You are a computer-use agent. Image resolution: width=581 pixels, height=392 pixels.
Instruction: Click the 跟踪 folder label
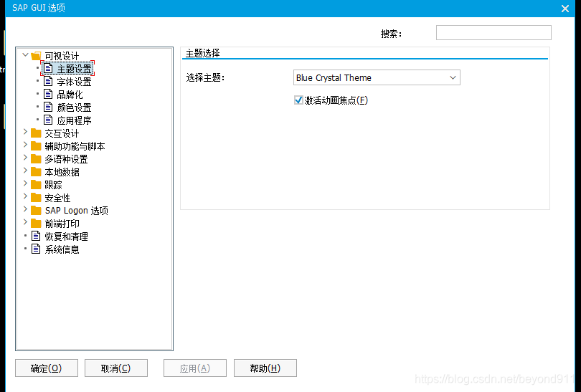coord(53,185)
